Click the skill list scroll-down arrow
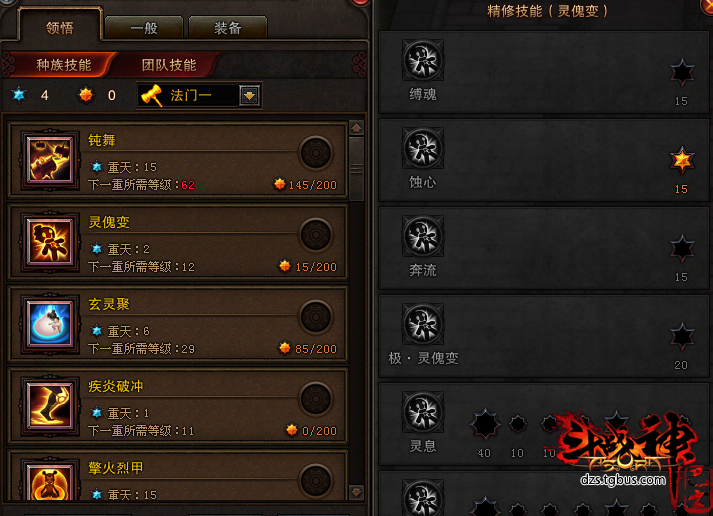713x516 pixels. click(x=356, y=491)
